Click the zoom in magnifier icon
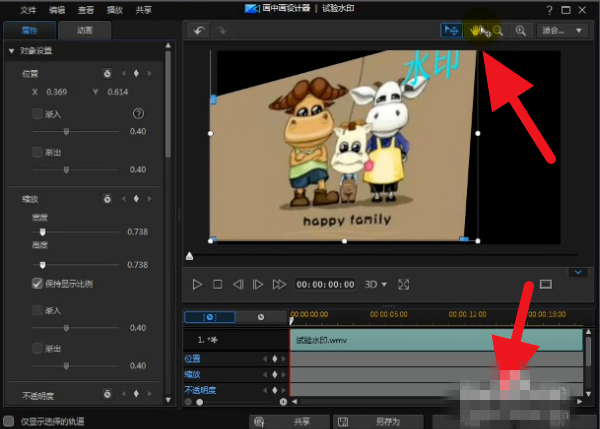The height and width of the screenshot is (429, 600). point(520,31)
